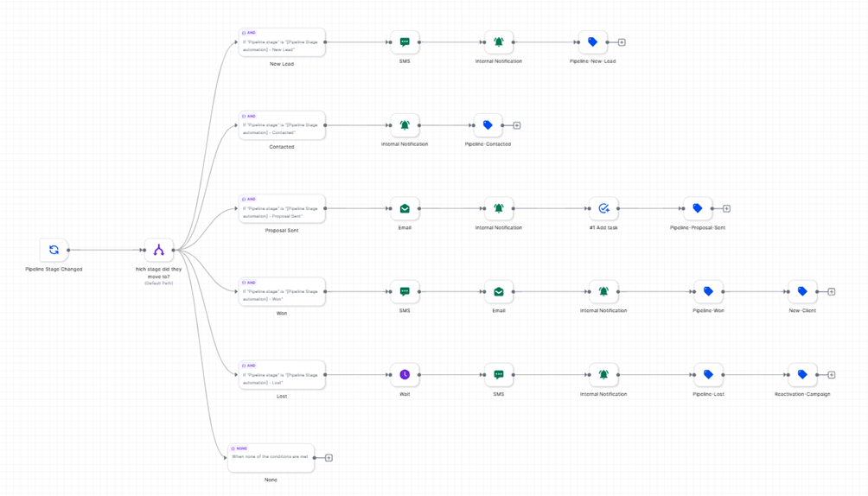Add a step to the None branch
This screenshot has height=496, width=868.
(x=329, y=458)
